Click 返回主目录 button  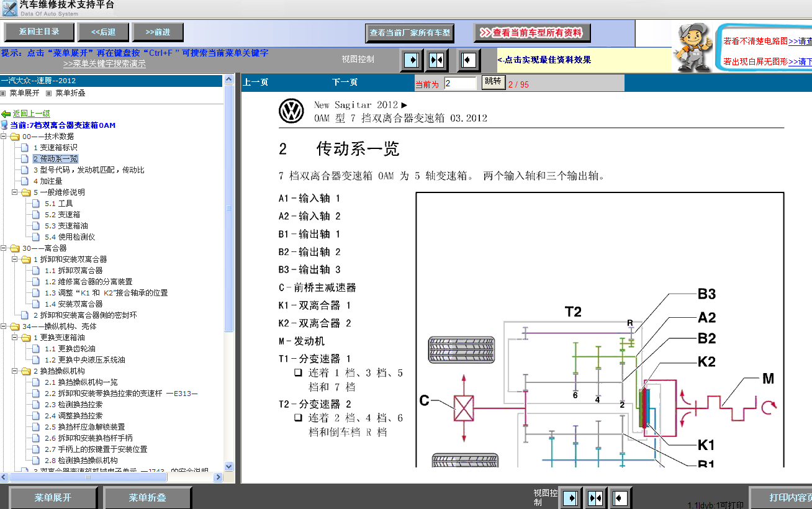tap(39, 32)
